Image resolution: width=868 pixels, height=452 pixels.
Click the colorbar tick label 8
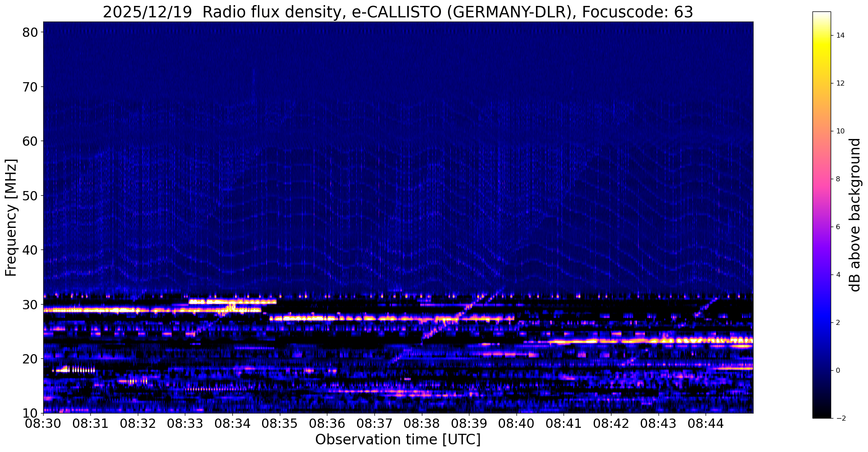pos(838,179)
